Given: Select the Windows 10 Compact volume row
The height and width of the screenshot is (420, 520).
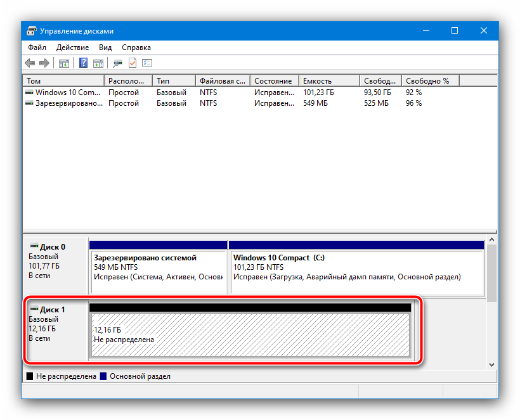Looking at the screenshot, I should point(63,92).
